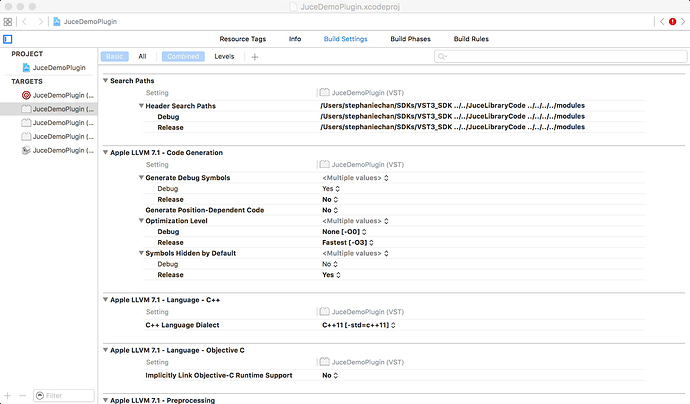This screenshot has width=690, height=404.
Task: Click the build settings search field
Action: point(561,56)
